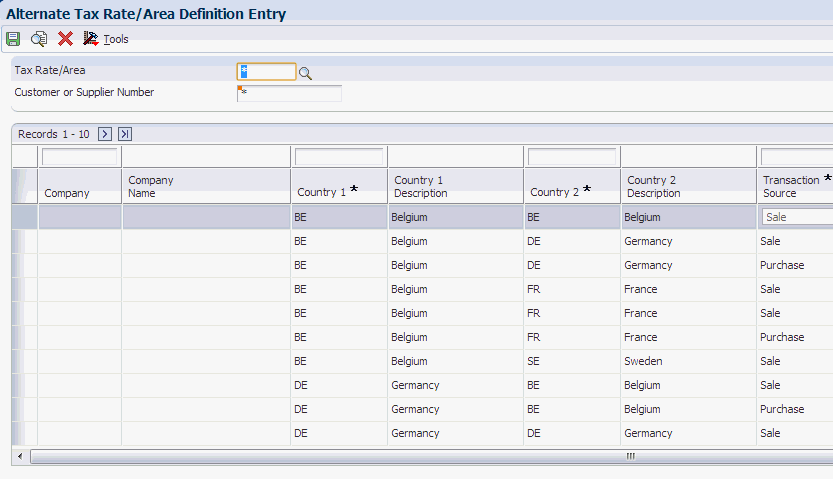Click Country 2 filter field

(x=571, y=157)
